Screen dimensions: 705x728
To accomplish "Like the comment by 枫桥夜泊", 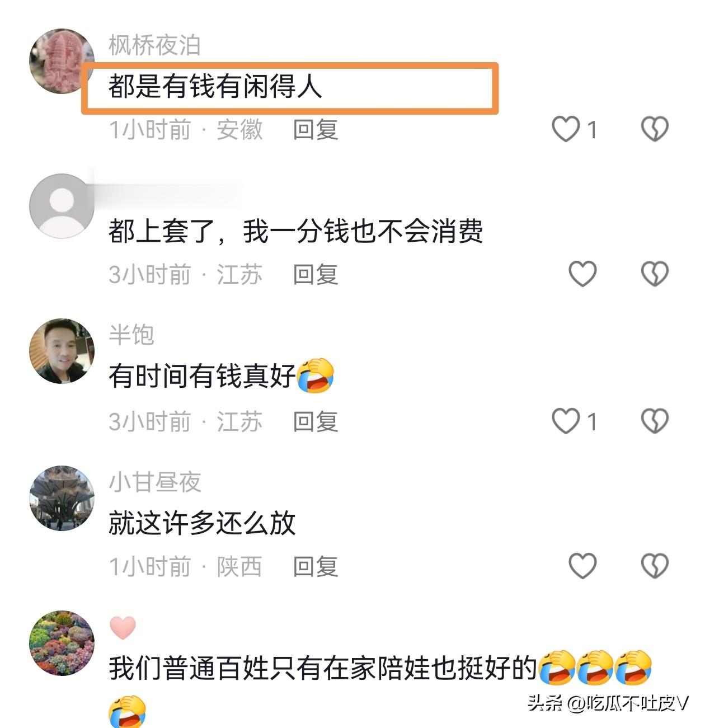I will point(566,129).
